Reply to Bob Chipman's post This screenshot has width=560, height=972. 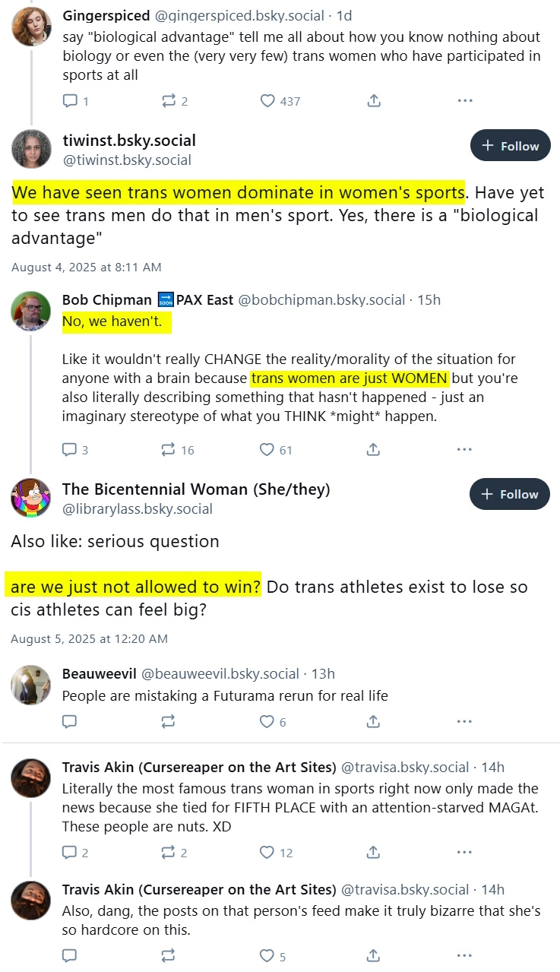[x=70, y=450]
